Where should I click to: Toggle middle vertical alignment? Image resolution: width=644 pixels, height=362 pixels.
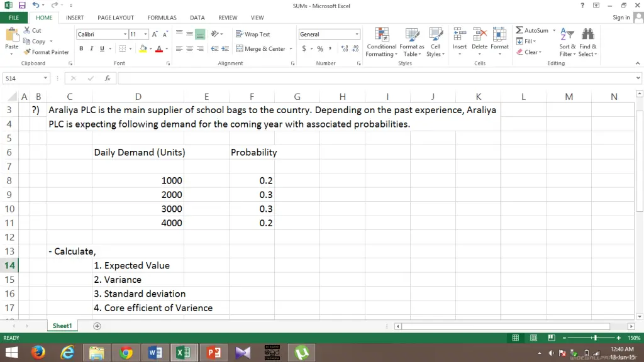click(190, 34)
